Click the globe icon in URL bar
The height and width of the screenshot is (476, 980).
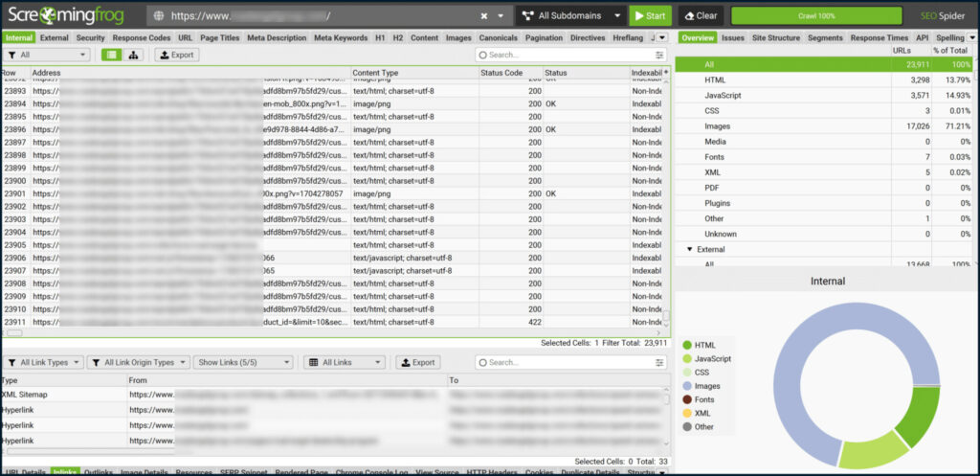click(158, 16)
